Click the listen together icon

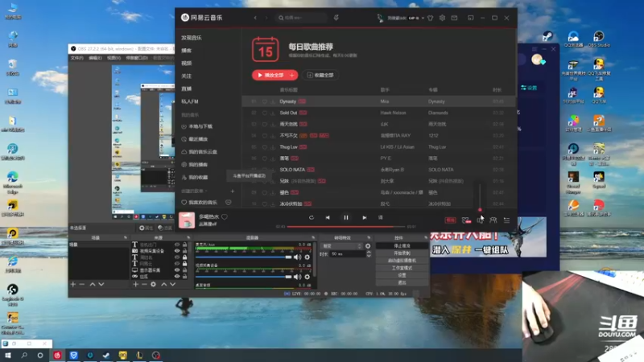493,220
